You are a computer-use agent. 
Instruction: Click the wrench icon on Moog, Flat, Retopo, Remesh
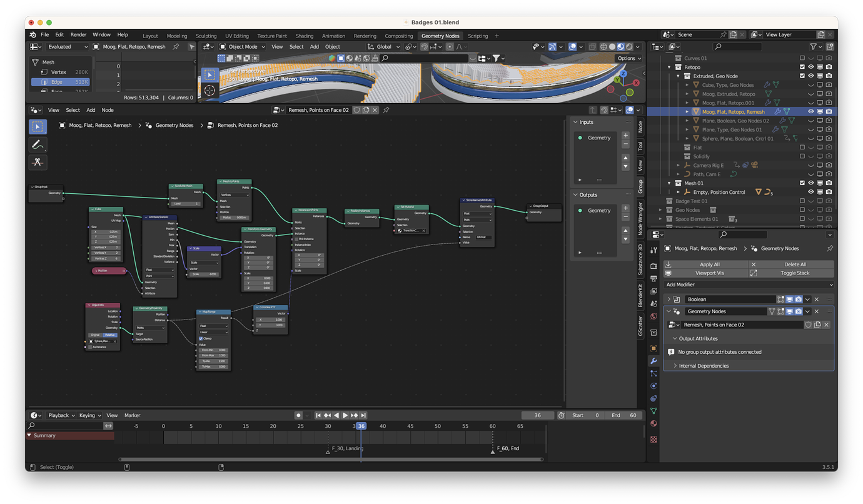click(x=778, y=112)
